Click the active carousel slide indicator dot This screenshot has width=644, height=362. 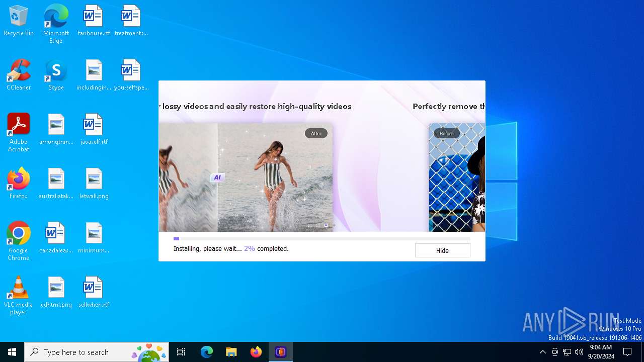point(326,225)
